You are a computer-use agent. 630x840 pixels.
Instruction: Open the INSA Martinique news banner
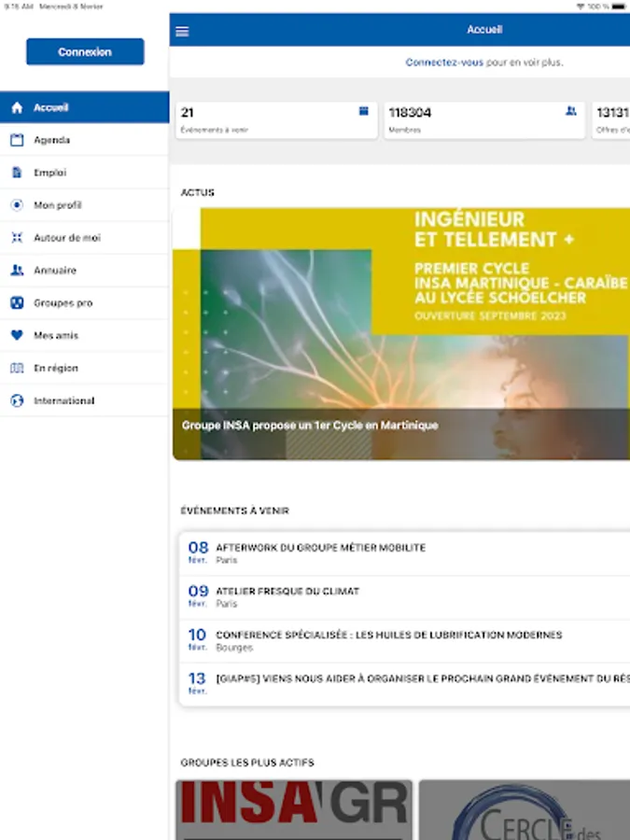(401, 333)
